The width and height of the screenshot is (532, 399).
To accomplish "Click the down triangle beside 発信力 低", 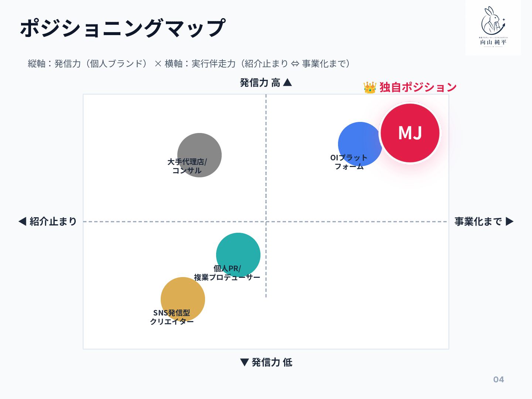I will [x=244, y=362].
